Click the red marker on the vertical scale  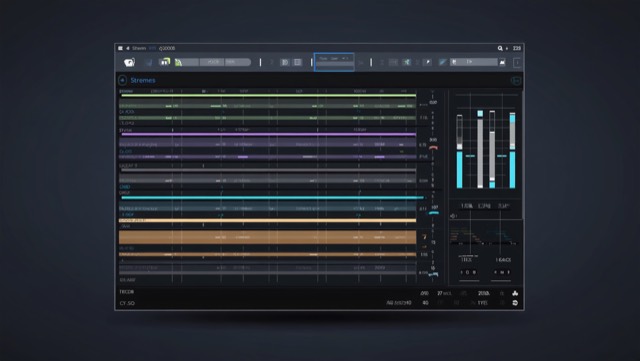433,147
